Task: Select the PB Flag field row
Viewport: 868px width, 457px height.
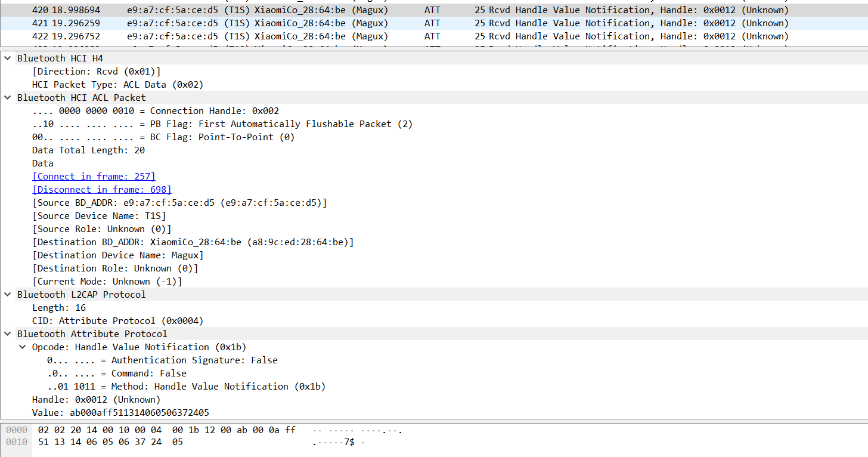Action: [222, 124]
